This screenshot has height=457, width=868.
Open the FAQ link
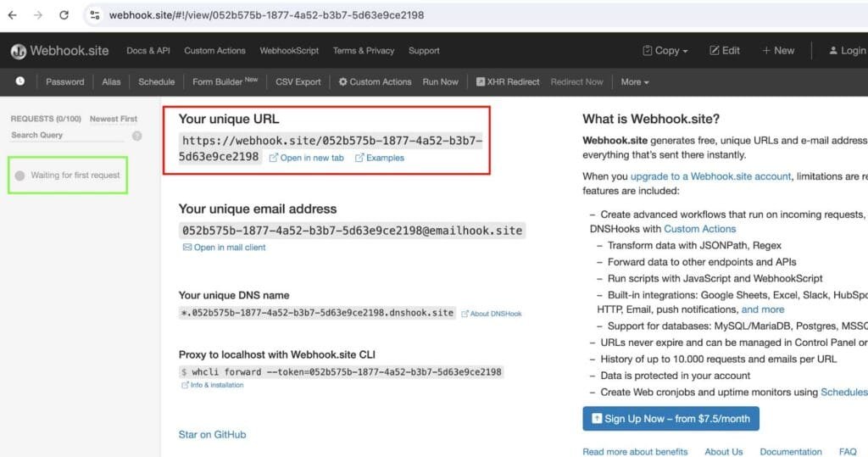848,452
